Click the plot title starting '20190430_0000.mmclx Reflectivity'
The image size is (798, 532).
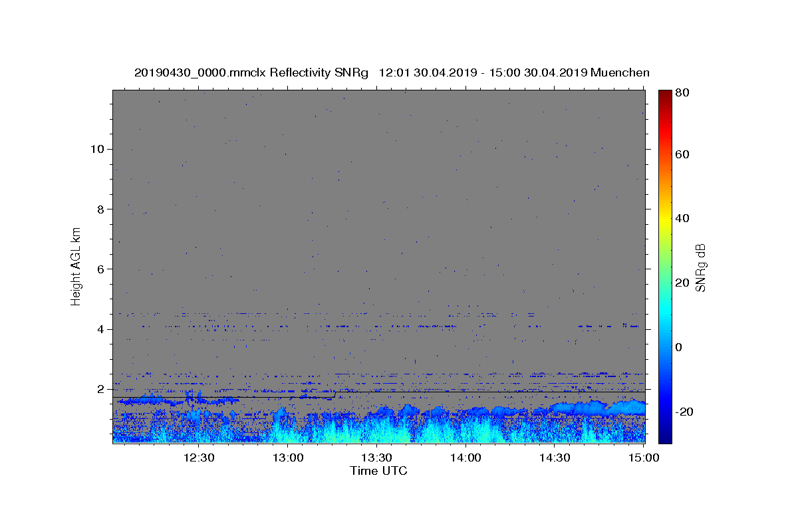(392, 72)
